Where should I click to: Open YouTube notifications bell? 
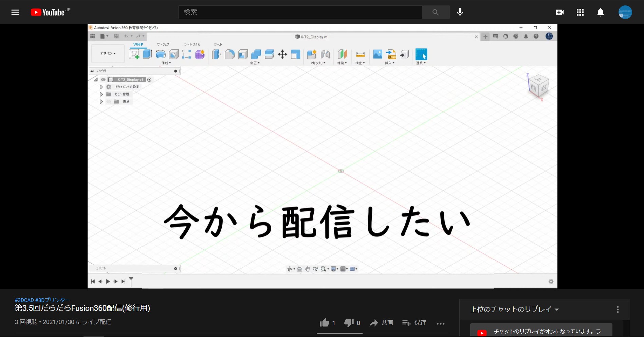coord(601,13)
